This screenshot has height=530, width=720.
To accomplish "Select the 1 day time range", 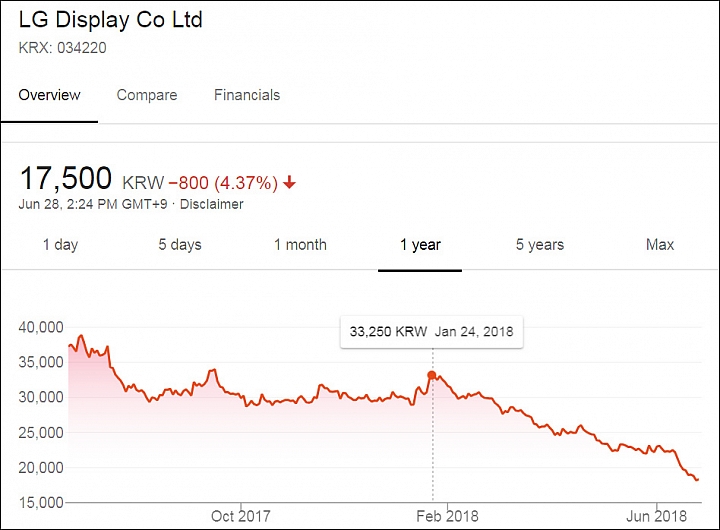I will click(x=60, y=245).
